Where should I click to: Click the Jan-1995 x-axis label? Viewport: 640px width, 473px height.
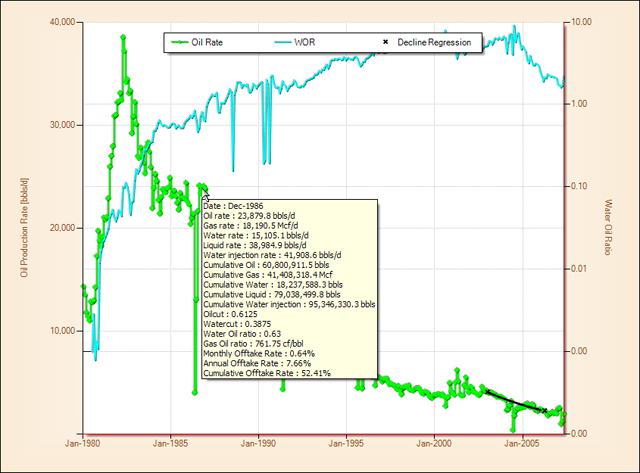click(x=347, y=441)
